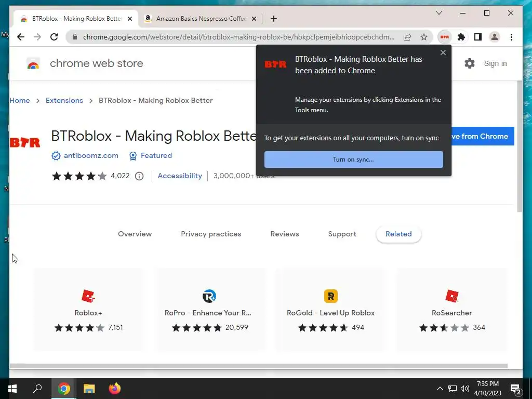Open the network icon in system tray
Image resolution: width=532 pixels, height=399 pixels.
[x=453, y=389]
